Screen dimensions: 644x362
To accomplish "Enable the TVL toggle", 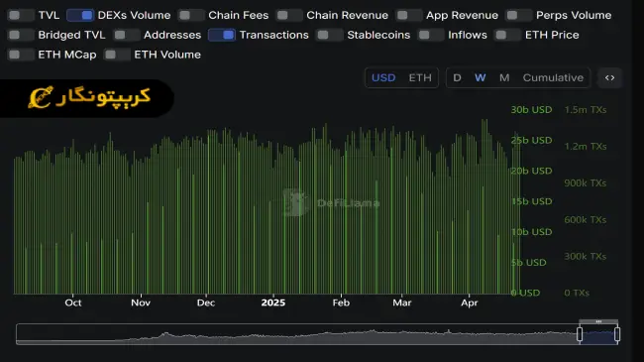I will [21, 15].
